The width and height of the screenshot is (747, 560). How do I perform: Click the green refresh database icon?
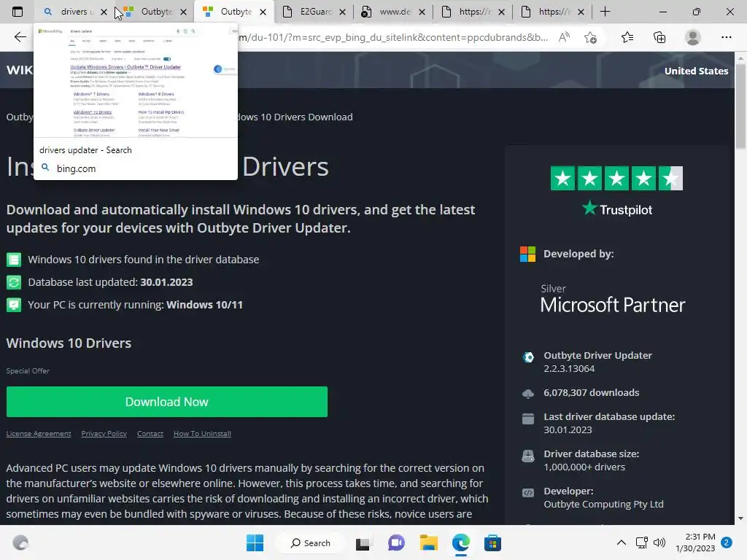click(14, 282)
